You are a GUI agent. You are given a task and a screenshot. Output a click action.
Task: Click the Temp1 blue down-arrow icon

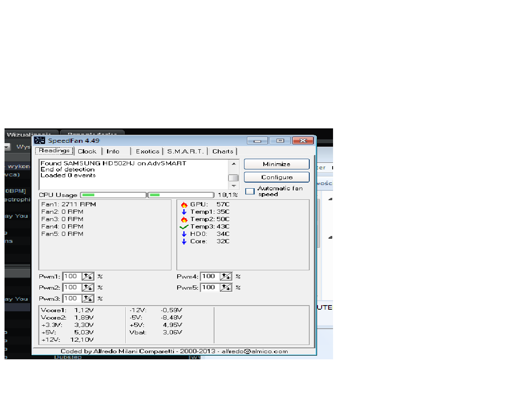point(184,212)
